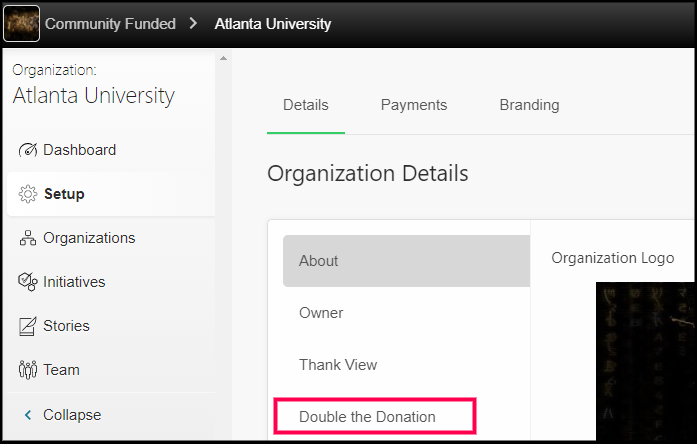Collapse the sidebar using the chevron
The height and width of the screenshot is (444, 697).
click(x=28, y=415)
